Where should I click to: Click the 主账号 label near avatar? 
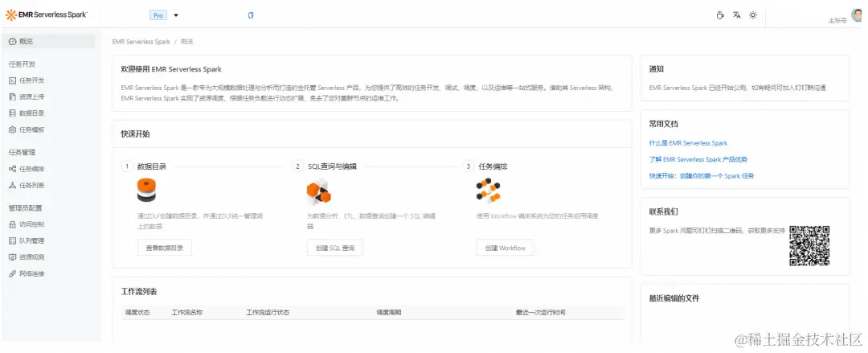click(x=837, y=20)
